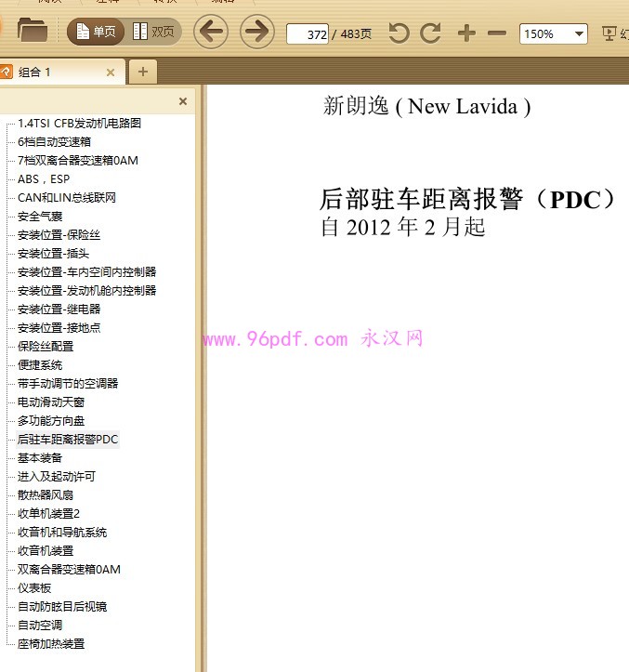
Task: Open bookmark 双离合器变速箱0AM
Action: click(69, 570)
